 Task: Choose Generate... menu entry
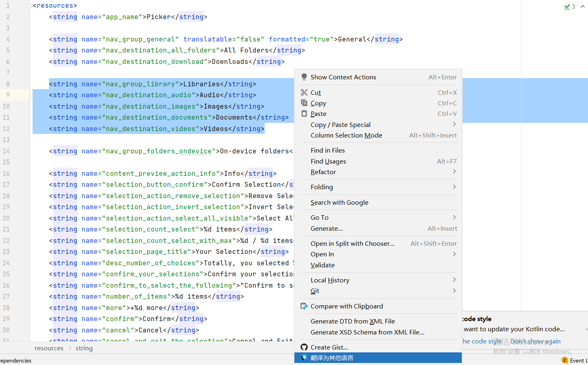378,228
